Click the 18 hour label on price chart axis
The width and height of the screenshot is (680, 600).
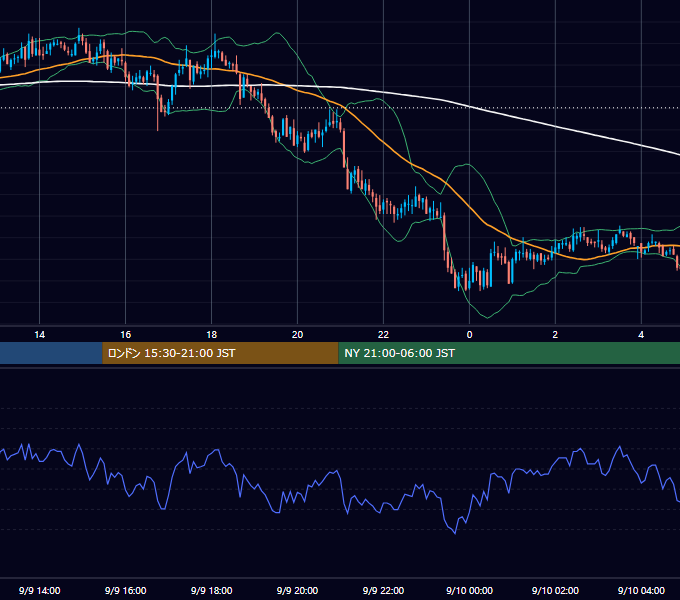(211, 335)
